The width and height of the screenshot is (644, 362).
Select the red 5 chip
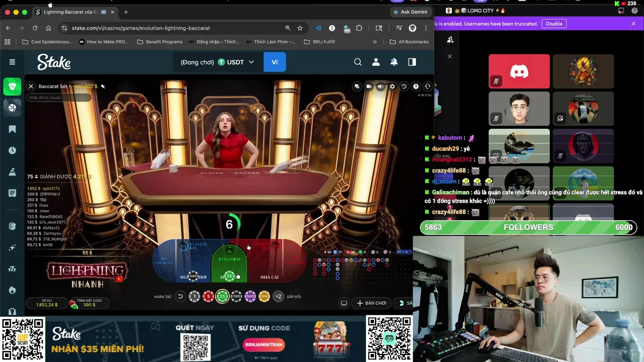tap(208, 297)
